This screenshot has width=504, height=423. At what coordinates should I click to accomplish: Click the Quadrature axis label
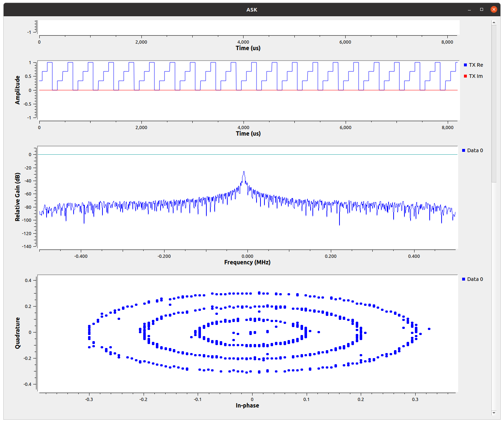[x=17, y=333]
